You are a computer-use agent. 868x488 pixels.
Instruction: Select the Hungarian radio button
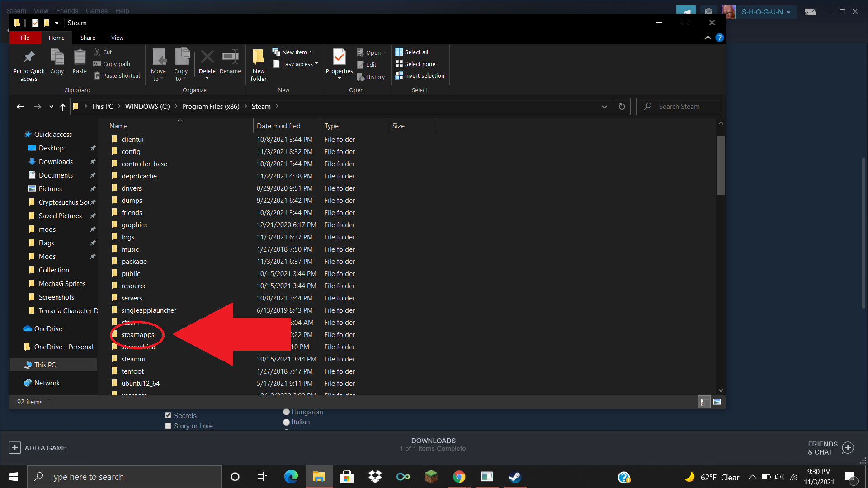coord(286,412)
